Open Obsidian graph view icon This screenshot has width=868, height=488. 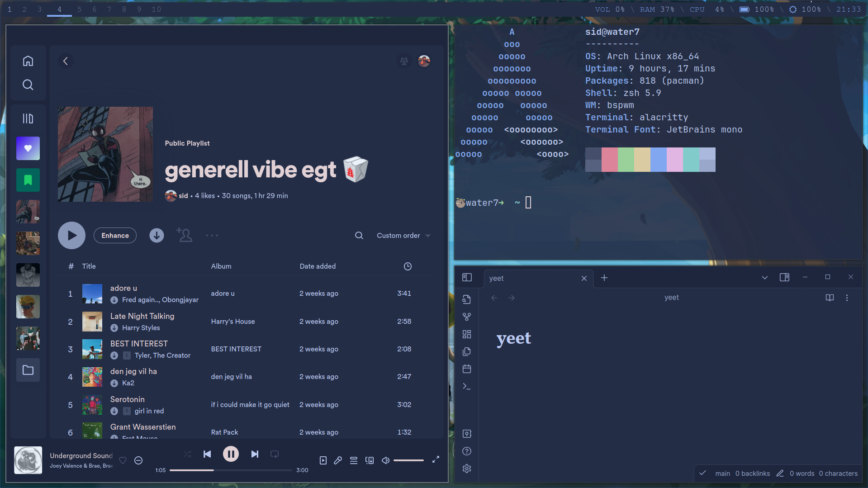(x=467, y=317)
